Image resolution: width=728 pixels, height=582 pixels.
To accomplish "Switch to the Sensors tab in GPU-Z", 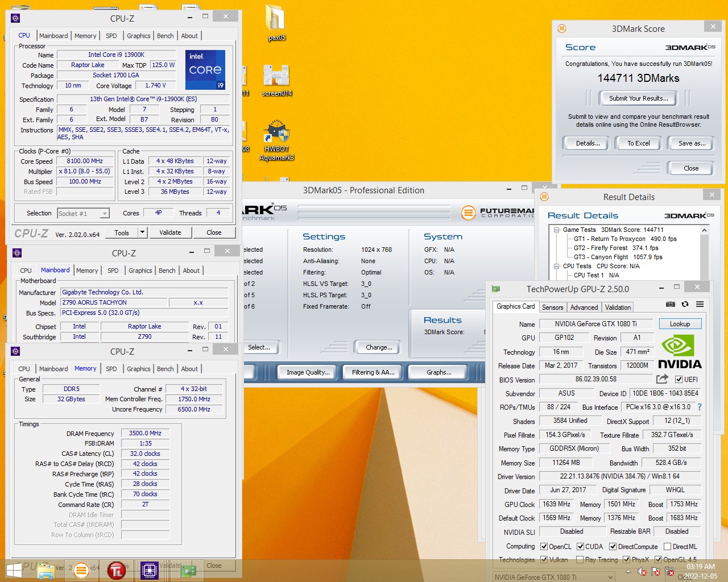I will click(552, 307).
